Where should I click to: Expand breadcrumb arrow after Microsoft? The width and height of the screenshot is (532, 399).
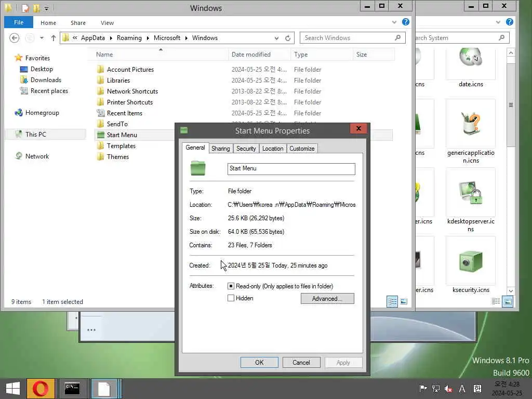(x=187, y=38)
